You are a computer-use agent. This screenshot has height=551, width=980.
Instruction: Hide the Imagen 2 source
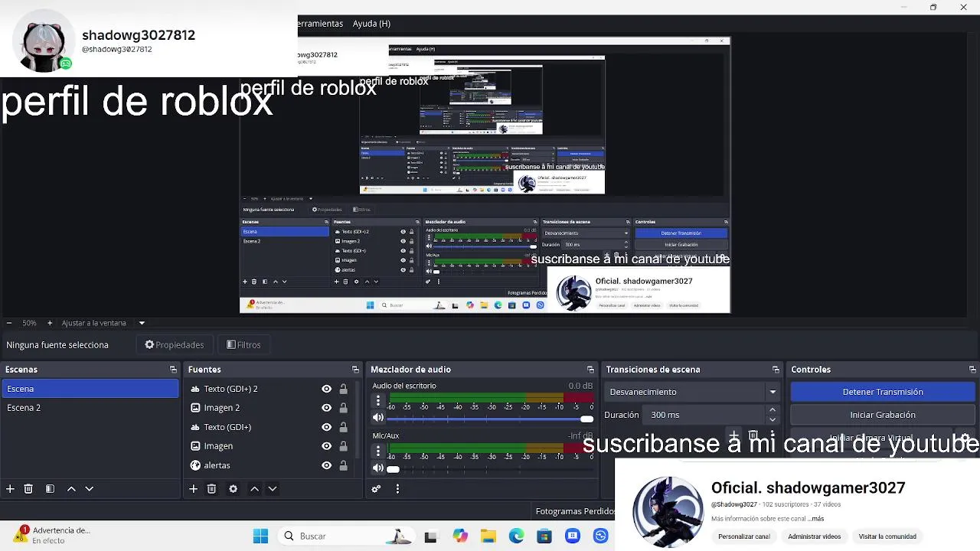[x=327, y=408]
